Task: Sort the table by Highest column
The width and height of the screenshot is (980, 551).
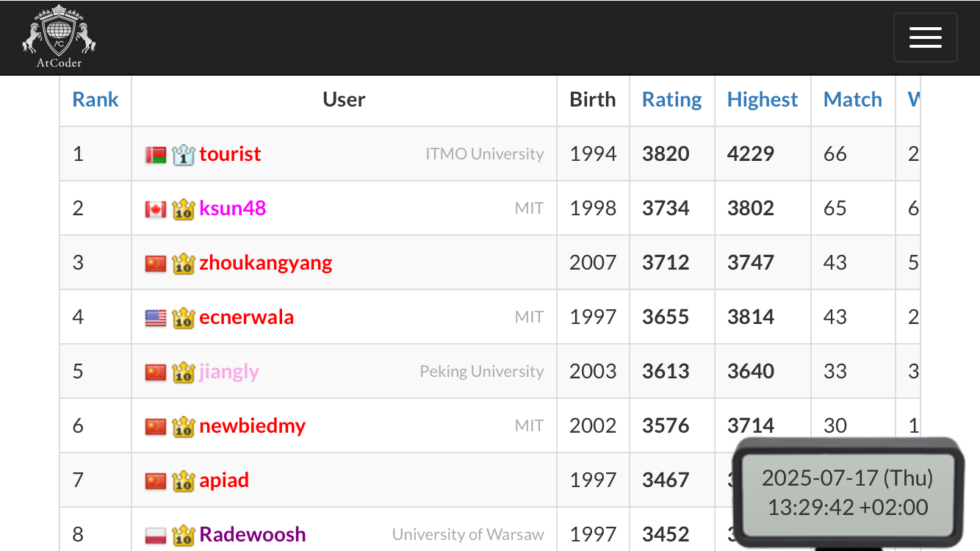Action: coord(763,100)
